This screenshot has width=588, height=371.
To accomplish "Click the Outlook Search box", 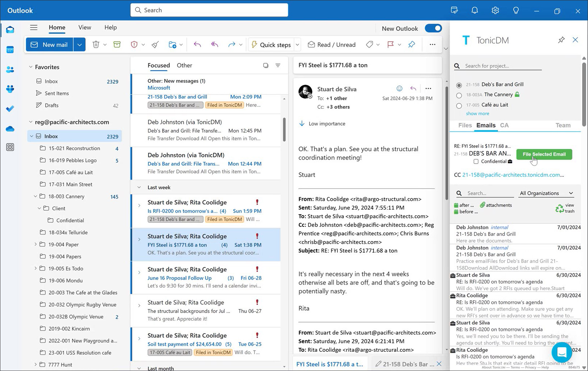I will point(209,10).
